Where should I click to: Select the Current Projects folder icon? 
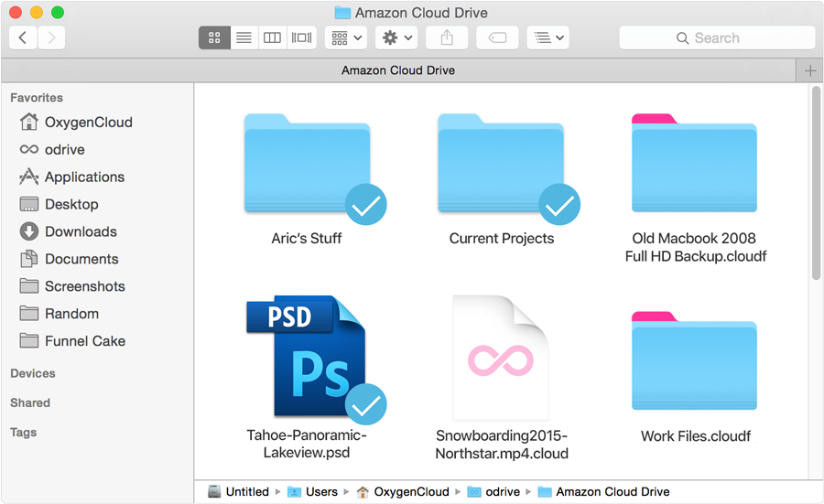[502, 163]
